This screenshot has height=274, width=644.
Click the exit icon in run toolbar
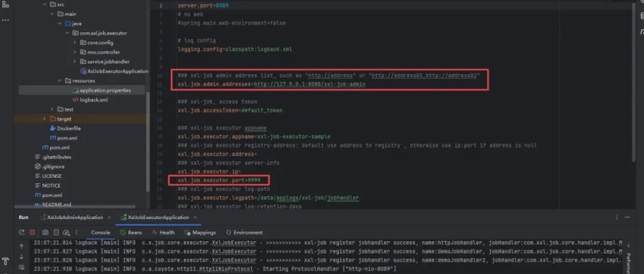pos(56,232)
